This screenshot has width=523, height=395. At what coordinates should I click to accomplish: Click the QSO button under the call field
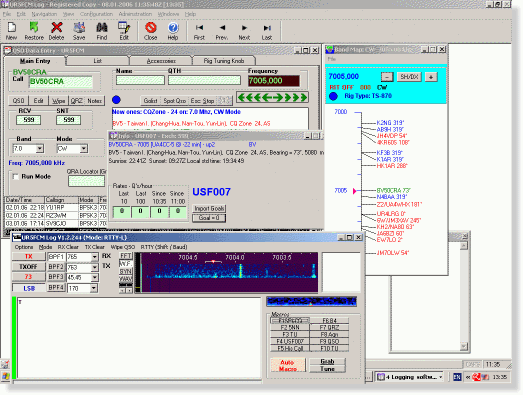[x=18, y=101]
